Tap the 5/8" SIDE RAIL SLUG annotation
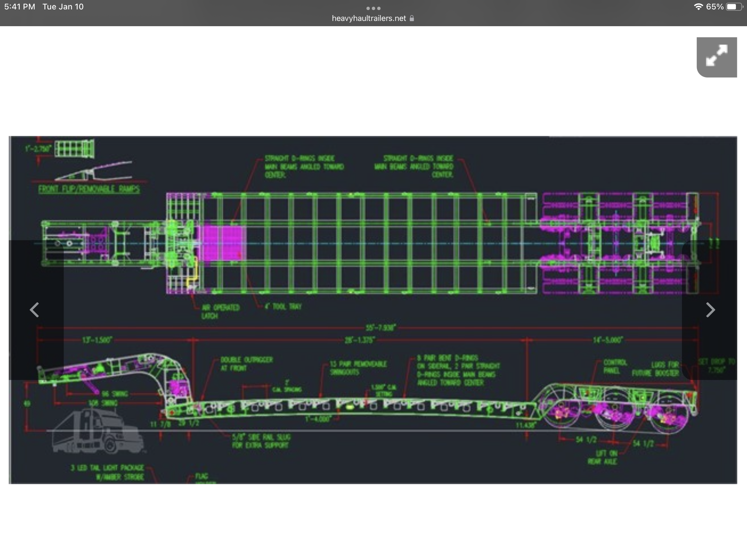This screenshot has width=747, height=560. click(x=261, y=441)
